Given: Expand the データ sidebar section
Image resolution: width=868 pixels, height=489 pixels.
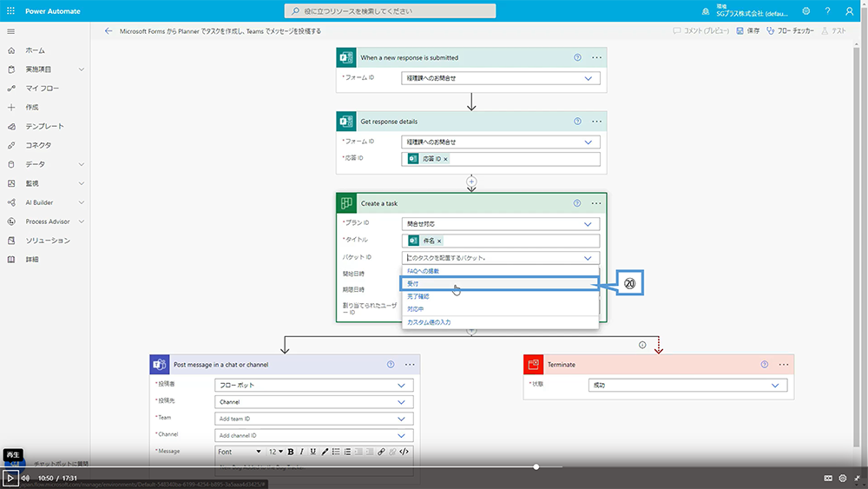Looking at the screenshot, I should coord(82,164).
